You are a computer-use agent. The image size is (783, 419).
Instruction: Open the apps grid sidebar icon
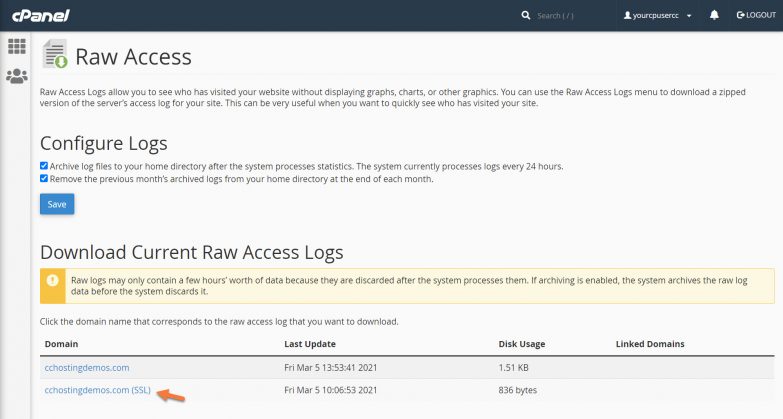coord(16,46)
